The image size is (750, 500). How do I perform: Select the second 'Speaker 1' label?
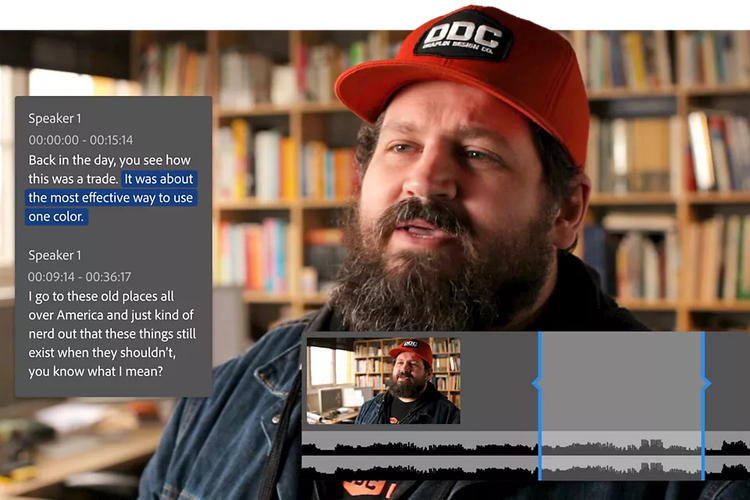pos(55,255)
